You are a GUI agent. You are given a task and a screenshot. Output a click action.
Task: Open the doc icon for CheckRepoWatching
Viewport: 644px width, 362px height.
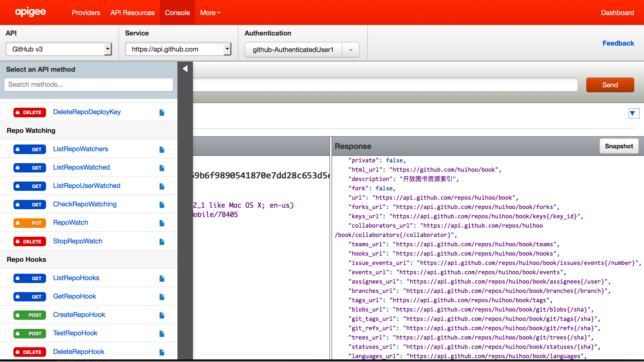162,205
